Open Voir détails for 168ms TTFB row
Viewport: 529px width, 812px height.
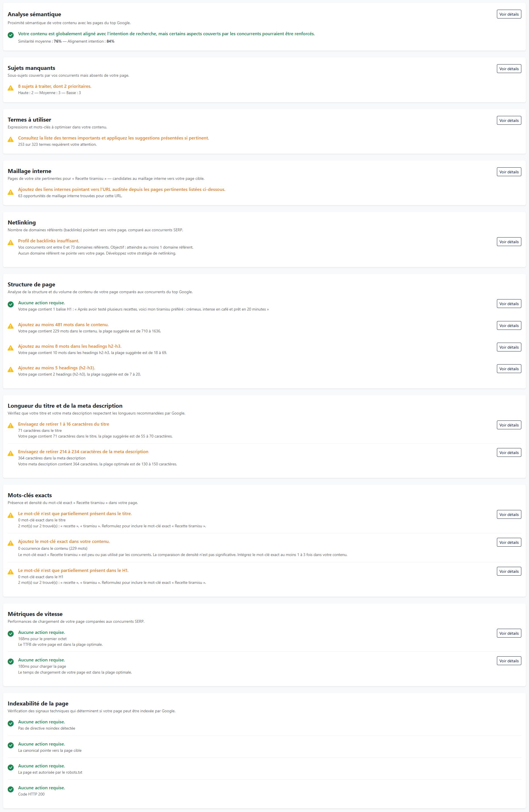click(509, 633)
